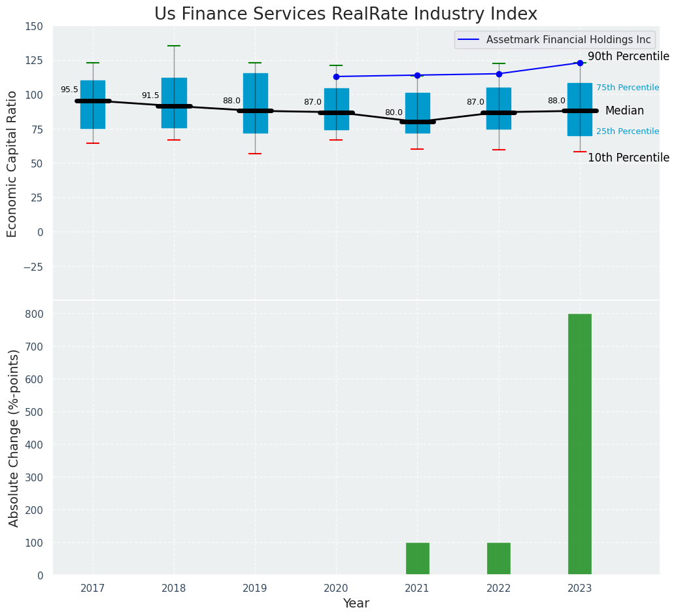Click the blue Assetmark data point at 2023

(580, 63)
